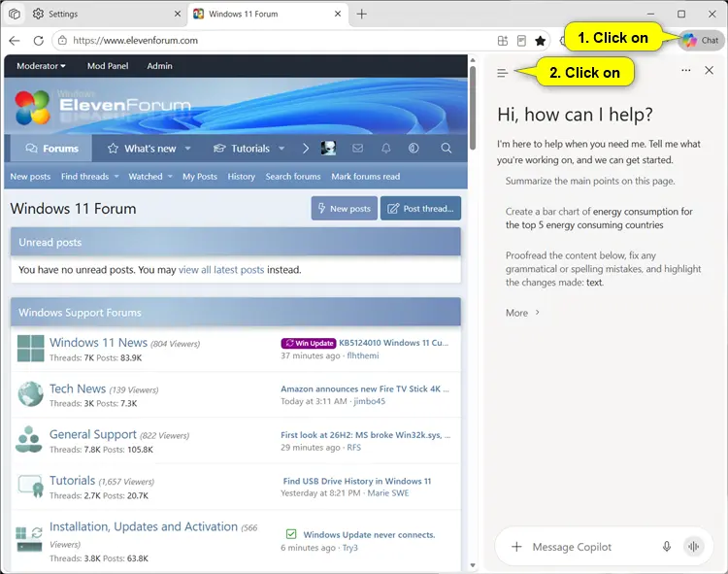The height and width of the screenshot is (574, 728).
Task: Switch to the Settings tab
Action: point(107,14)
